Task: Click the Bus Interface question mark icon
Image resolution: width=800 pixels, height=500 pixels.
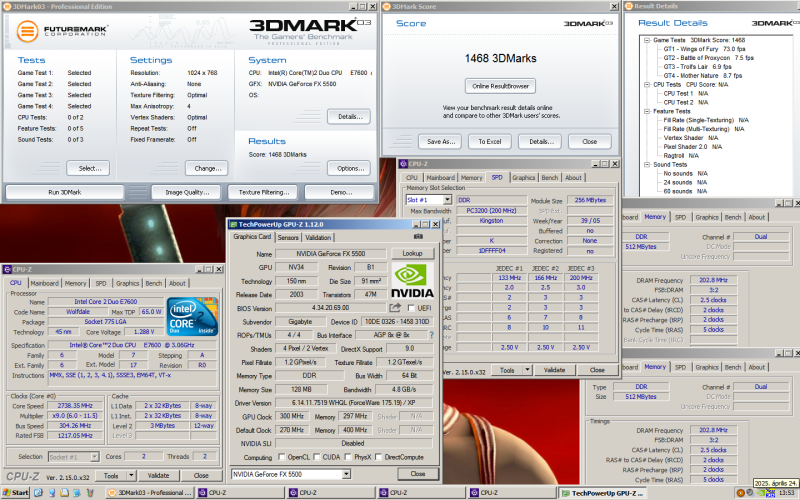Action: tap(432, 335)
